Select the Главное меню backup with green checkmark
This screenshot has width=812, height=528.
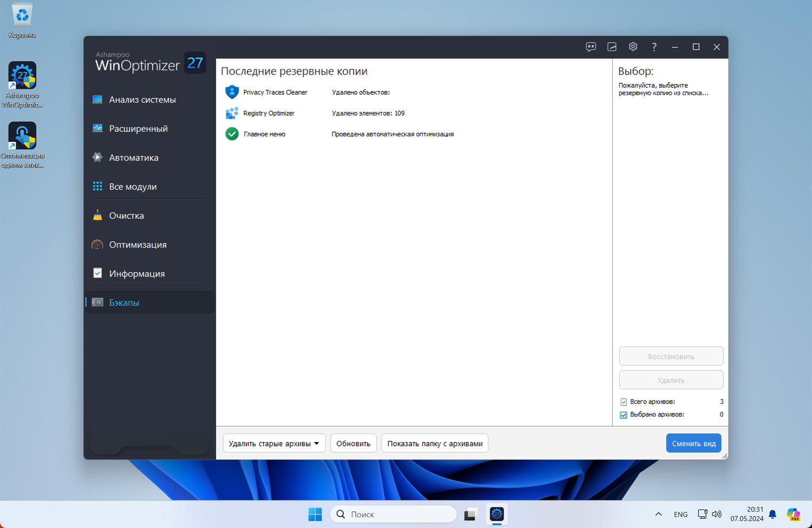(x=414, y=134)
